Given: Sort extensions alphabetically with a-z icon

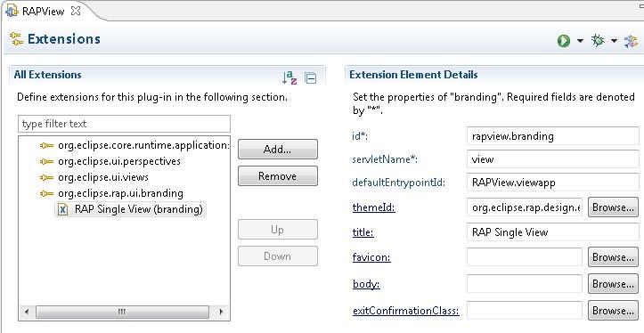Looking at the screenshot, I should pos(289,77).
